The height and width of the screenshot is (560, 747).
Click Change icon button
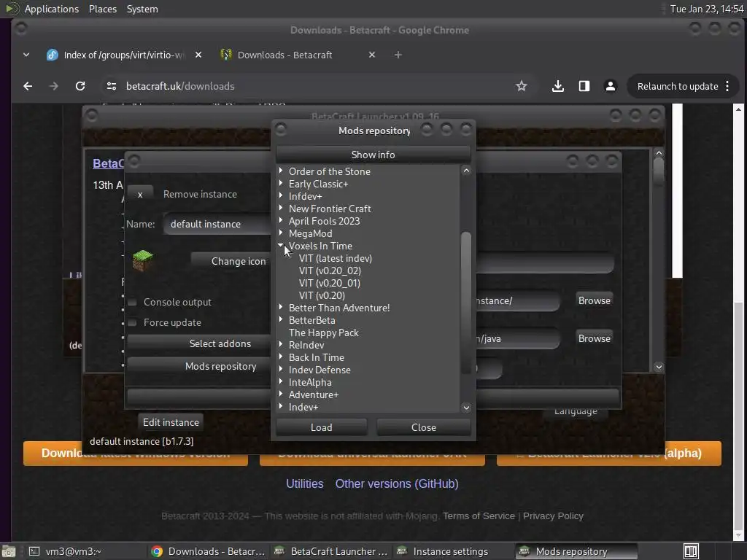(x=231, y=262)
